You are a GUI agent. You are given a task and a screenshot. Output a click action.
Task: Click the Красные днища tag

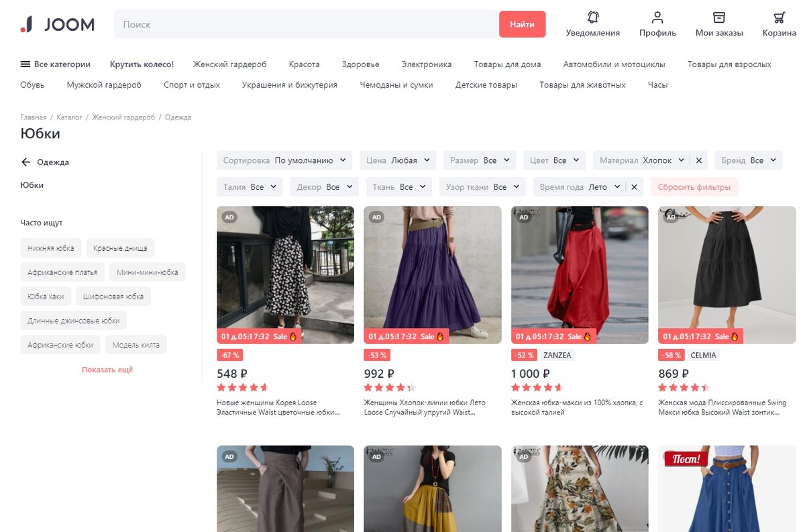120,248
